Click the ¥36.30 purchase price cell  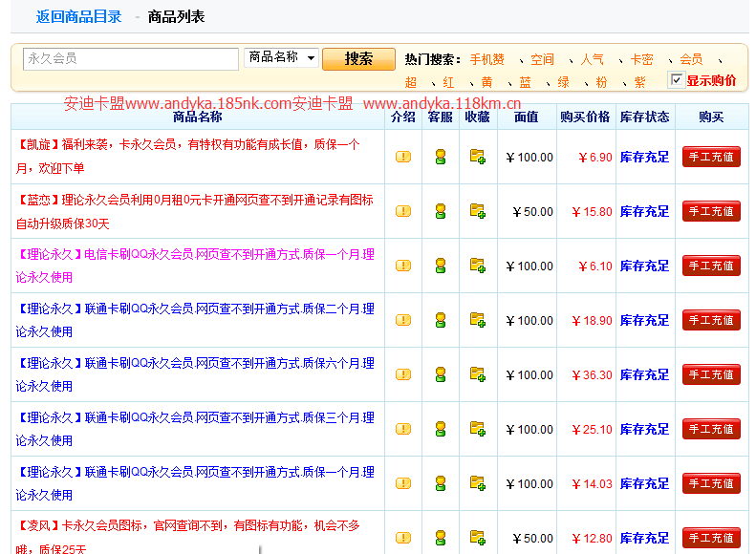[x=592, y=374]
